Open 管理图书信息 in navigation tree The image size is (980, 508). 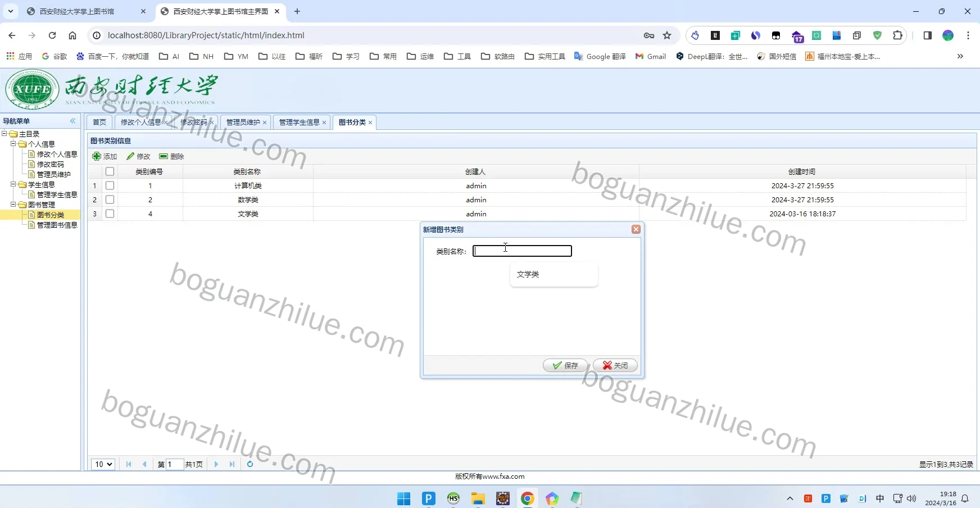coord(57,225)
